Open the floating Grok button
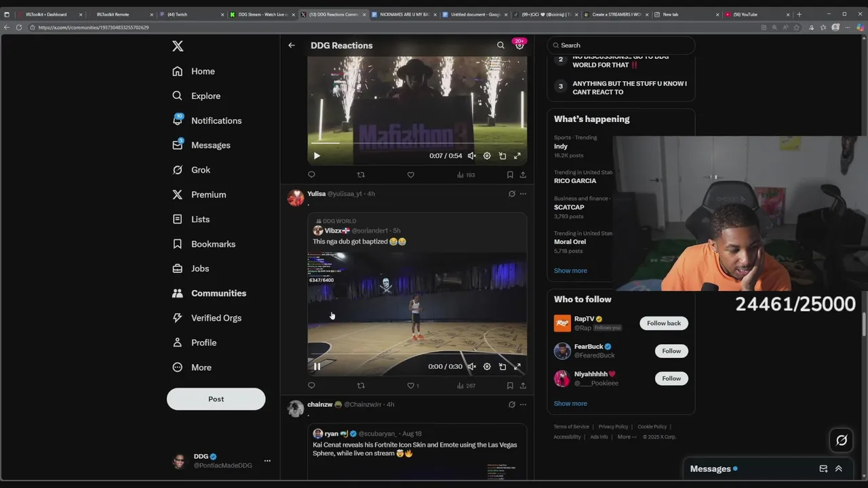 coord(842,440)
